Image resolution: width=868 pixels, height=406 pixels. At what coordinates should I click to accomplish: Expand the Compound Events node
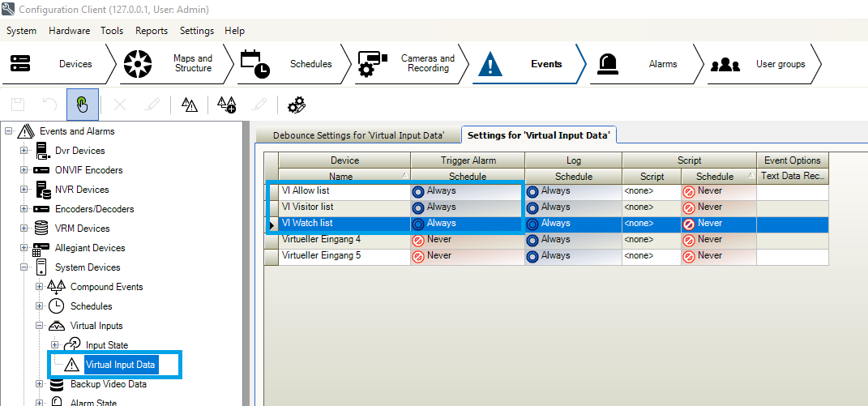click(x=40, y=287)
